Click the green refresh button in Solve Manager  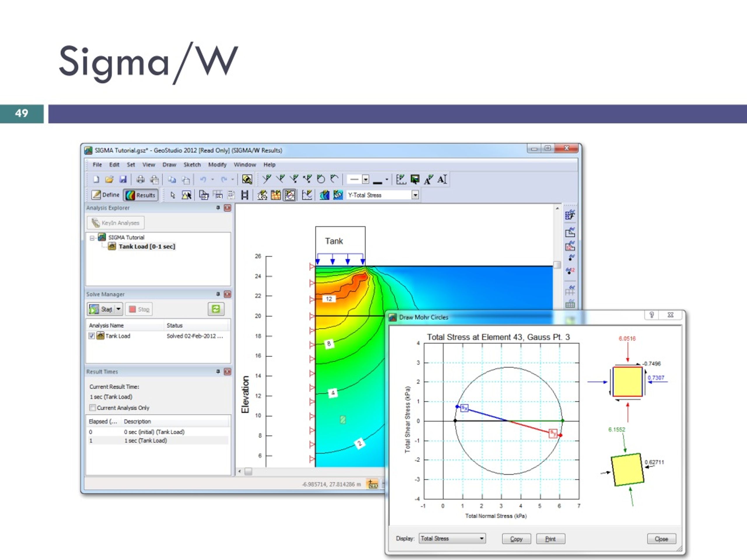click(x=216, y=309)
